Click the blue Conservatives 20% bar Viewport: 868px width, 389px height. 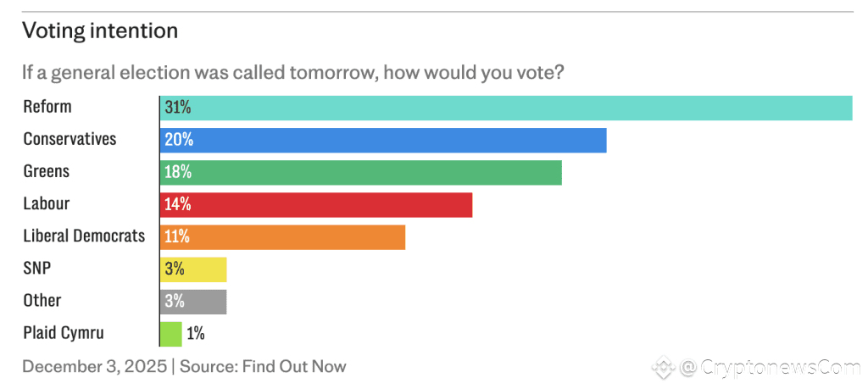tap(383, 140)
